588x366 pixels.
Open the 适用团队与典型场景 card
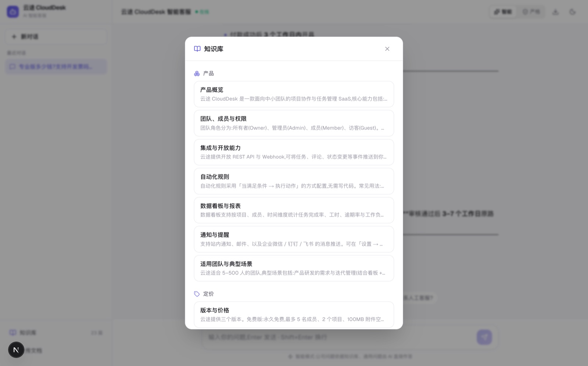294,268
